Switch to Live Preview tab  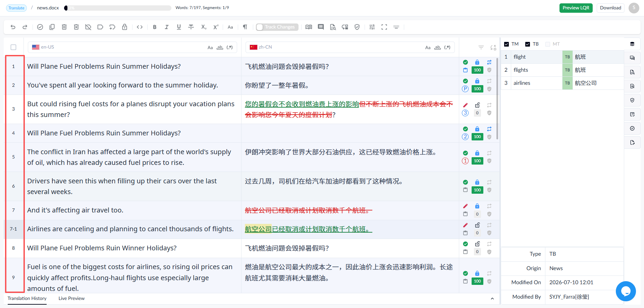[71, 298]
